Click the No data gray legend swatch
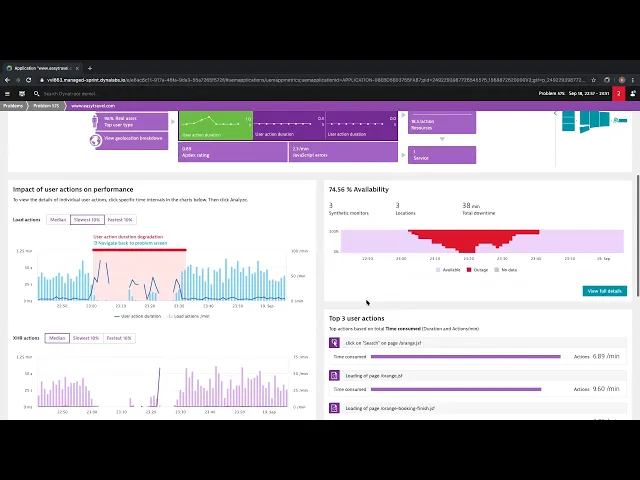640x480 pixels. click(497, 270)
